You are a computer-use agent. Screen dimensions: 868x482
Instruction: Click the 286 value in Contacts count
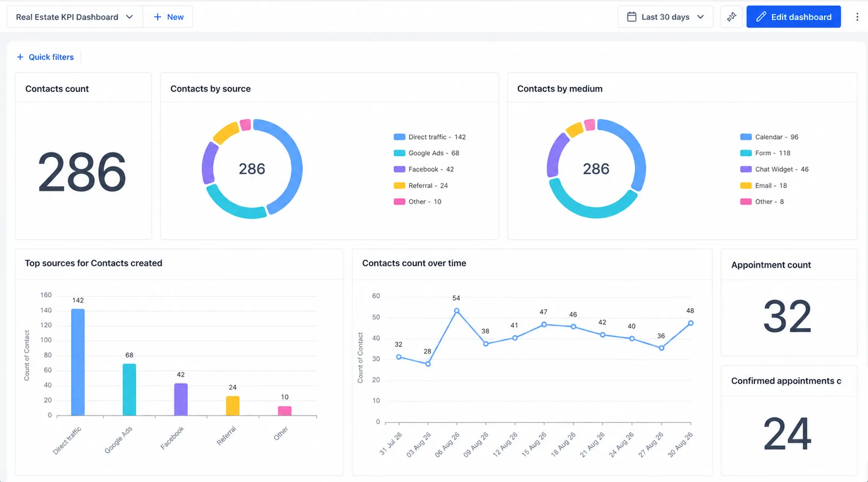click(82, 172)
